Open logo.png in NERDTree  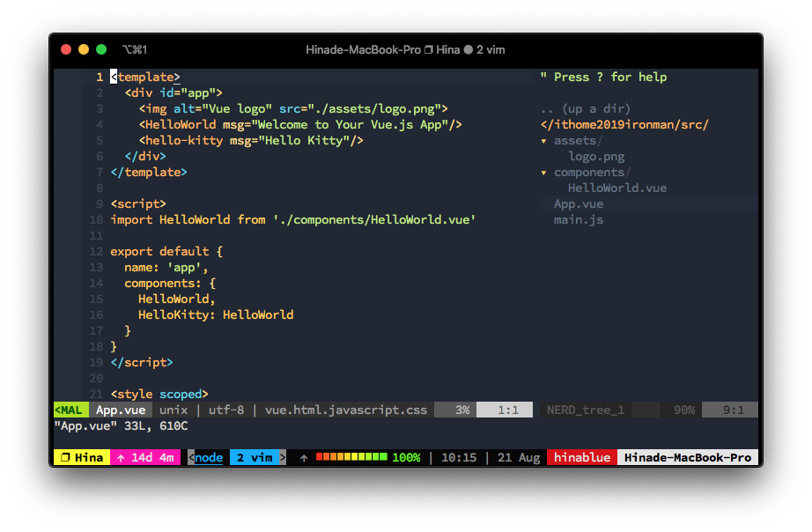tap(596, 157)
